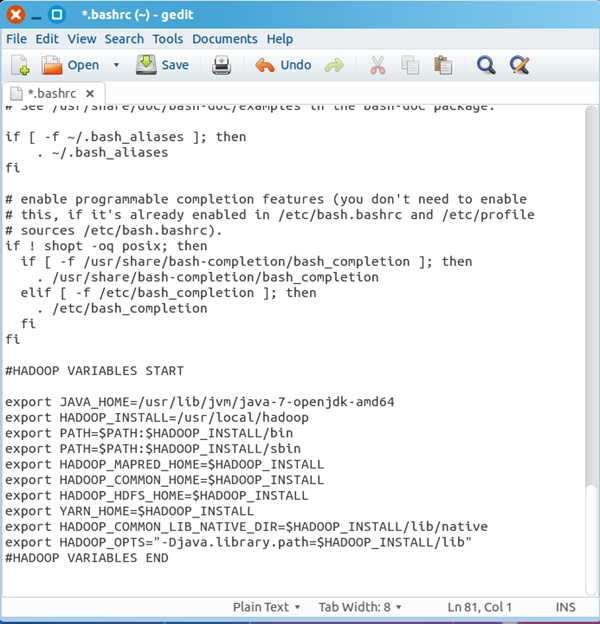The width and height of the screenshot is (600, 624).
Task: Open the Tab Width: 8 dropdown
Action: pyautogui.click(x=360, y=607)
